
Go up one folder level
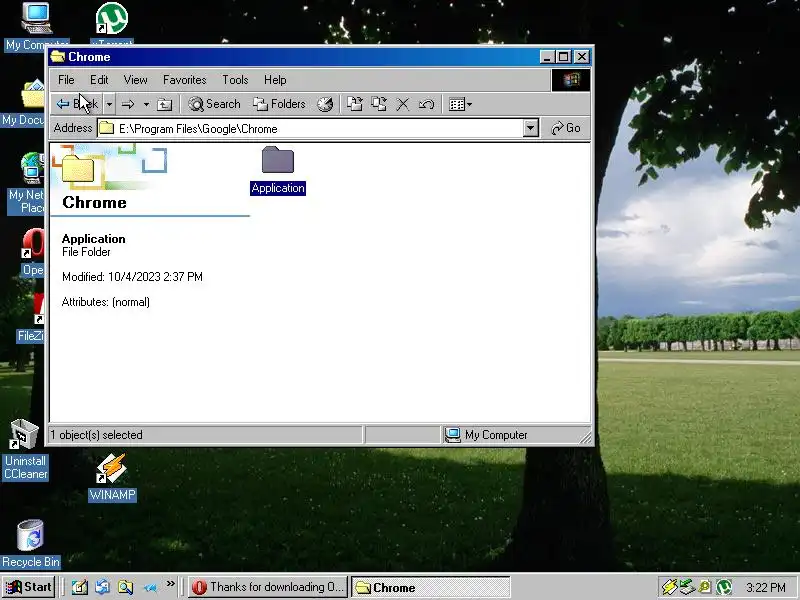pos(164,104)
